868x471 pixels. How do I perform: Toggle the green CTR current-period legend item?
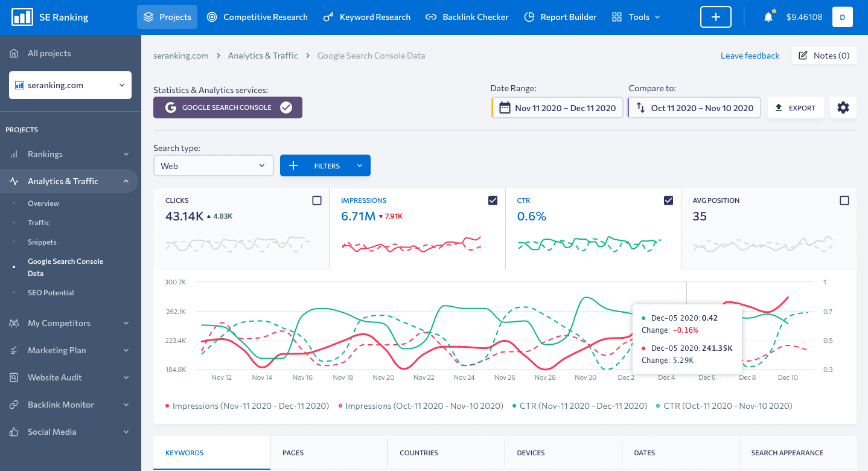pyautogui.click(x=579, y=406)
